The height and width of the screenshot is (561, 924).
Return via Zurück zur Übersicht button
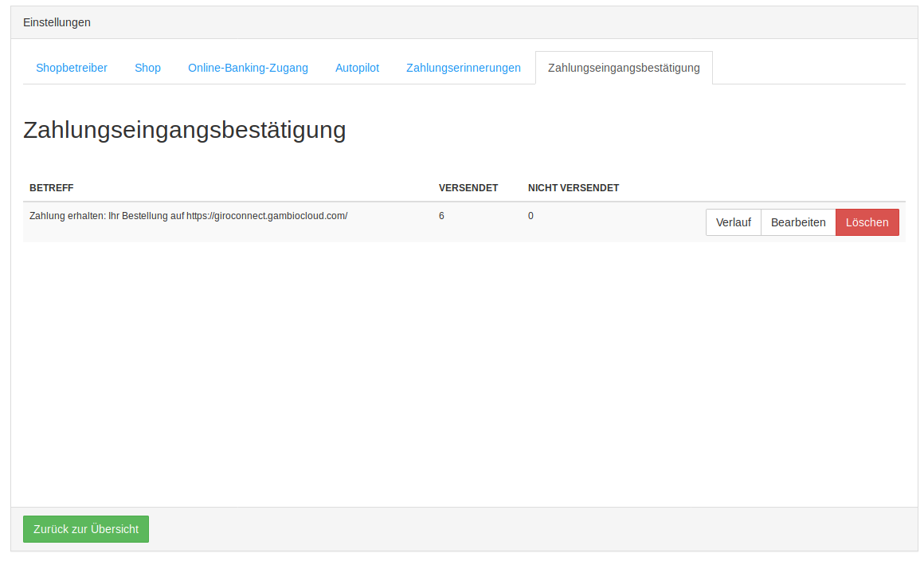point(86,529)
